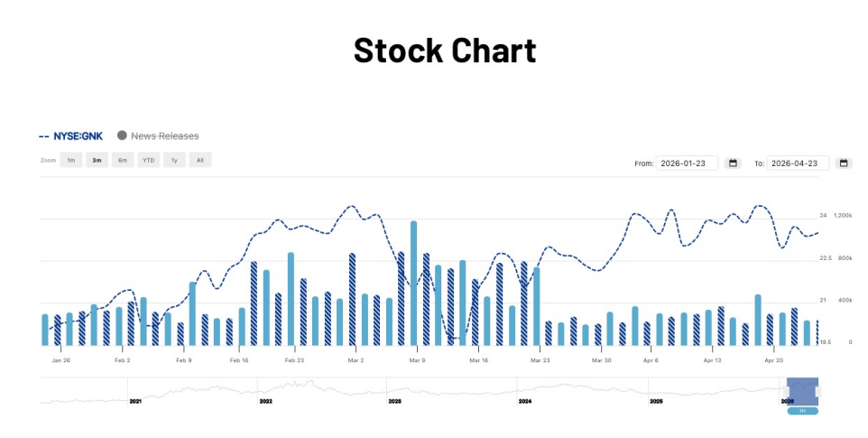Set zoom range to 1m
The width and height of the screenshot is (868, 438).
pyautogui.click(x=70, y=161)
